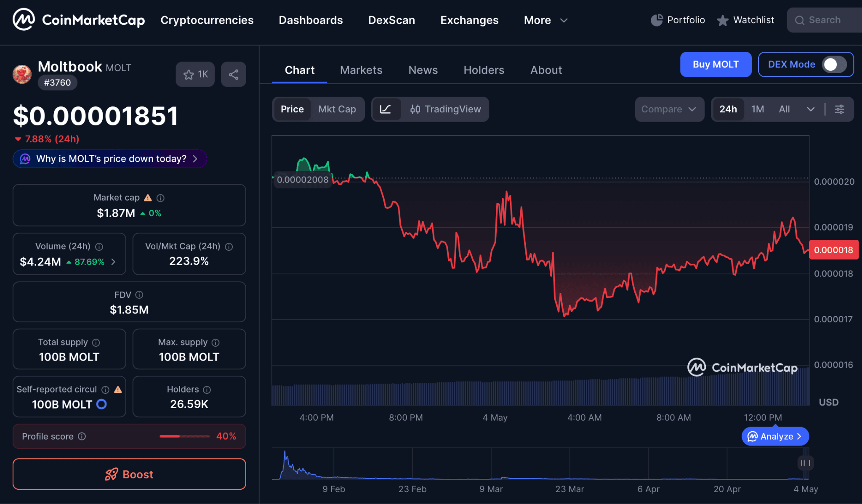The height and width of the screenshot is (504, 862).
Task: Click the 0.00002008 opening price label
Action: (302, 180)
